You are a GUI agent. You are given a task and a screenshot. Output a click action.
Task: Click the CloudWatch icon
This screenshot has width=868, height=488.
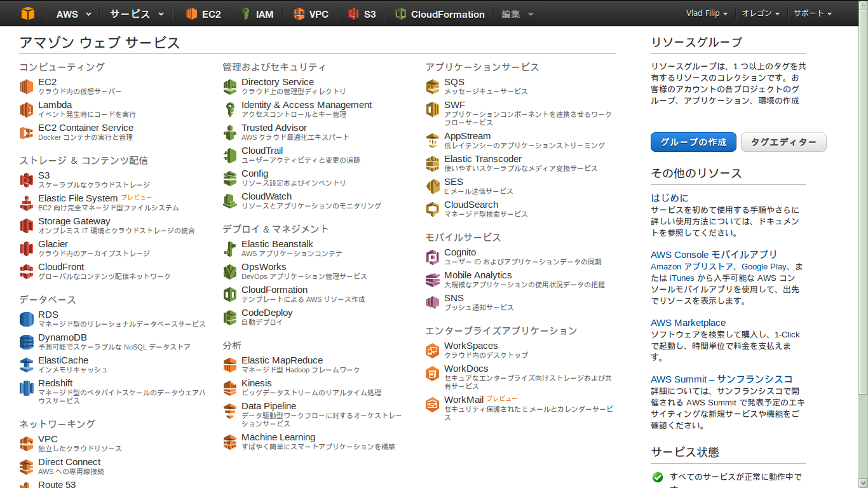pos(229,201)
